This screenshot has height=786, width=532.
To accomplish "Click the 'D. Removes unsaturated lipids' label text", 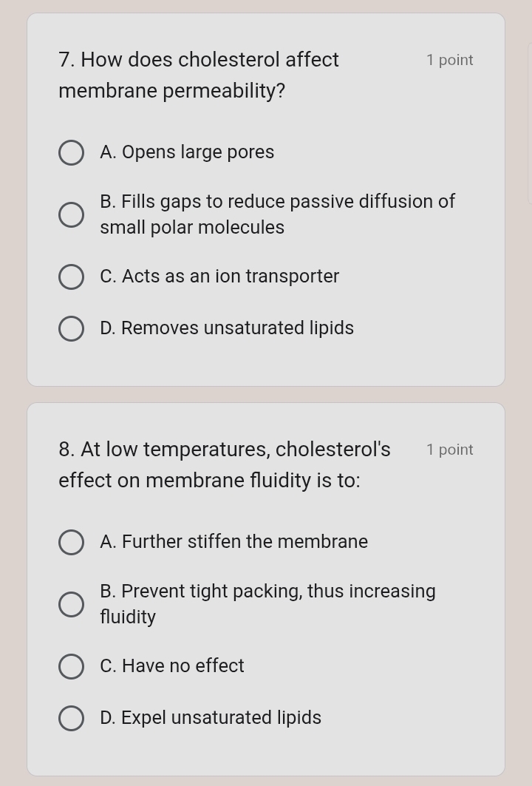I will click(x=227, y=328).
